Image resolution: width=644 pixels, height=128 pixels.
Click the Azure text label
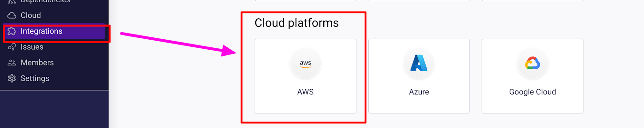[419, 92]
